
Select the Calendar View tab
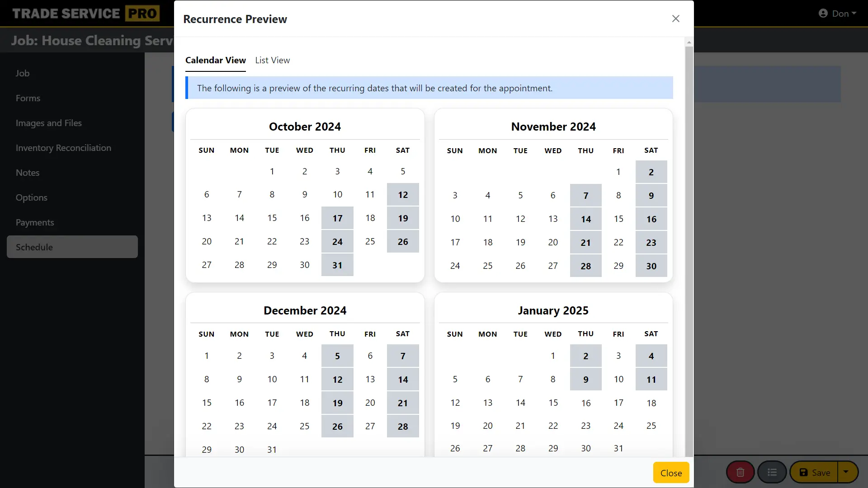(215, 60)
